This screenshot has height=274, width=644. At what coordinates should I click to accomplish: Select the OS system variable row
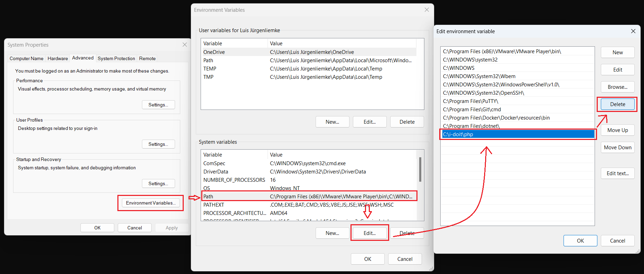coord(309,188)
